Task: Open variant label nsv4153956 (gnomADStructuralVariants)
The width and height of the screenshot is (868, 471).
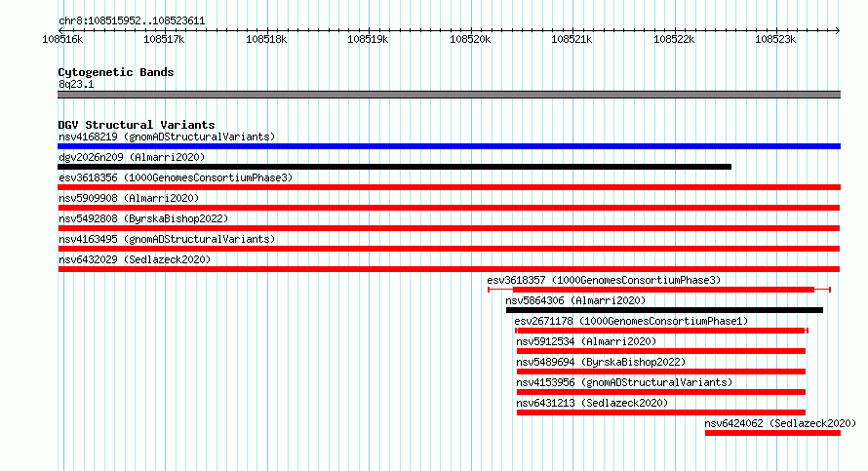Action: point(624,382)
